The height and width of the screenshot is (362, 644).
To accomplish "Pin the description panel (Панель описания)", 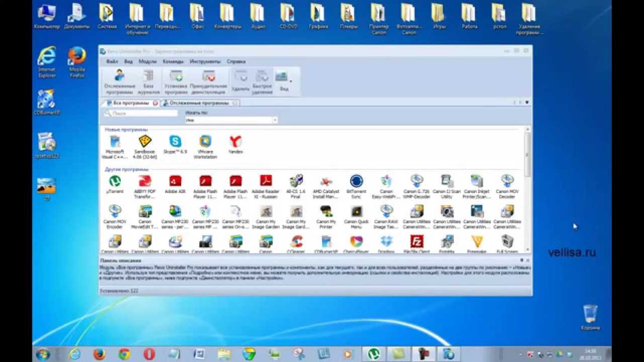I will 522,260.
